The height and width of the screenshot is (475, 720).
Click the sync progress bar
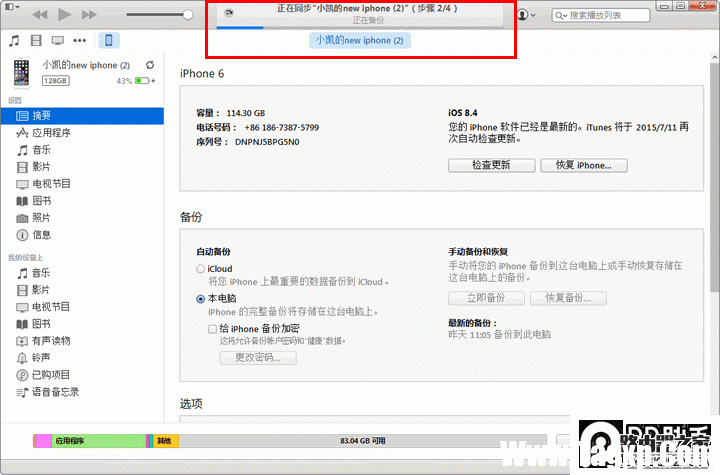pos(360,27)
